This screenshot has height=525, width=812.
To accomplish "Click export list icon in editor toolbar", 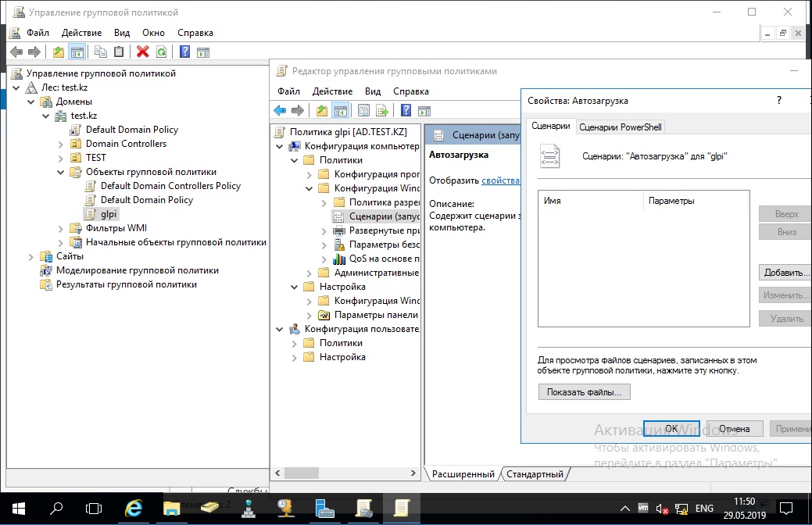I will tap(382, 110).
